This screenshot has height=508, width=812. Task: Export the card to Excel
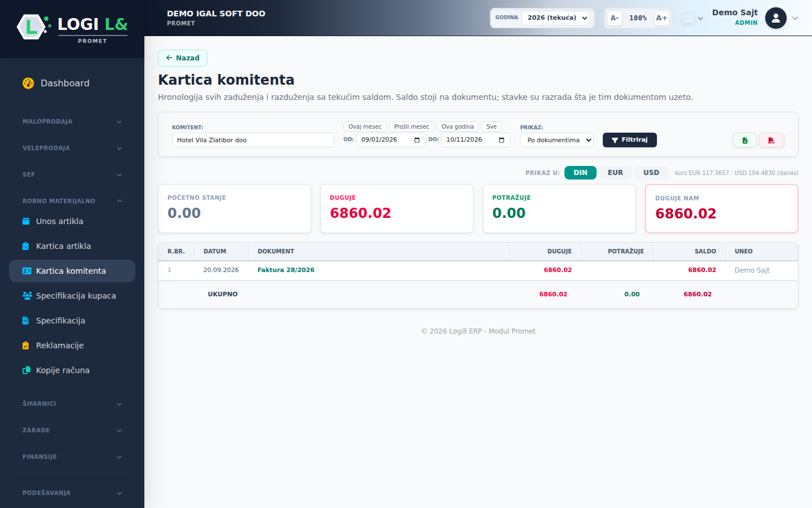pos(745,140)
